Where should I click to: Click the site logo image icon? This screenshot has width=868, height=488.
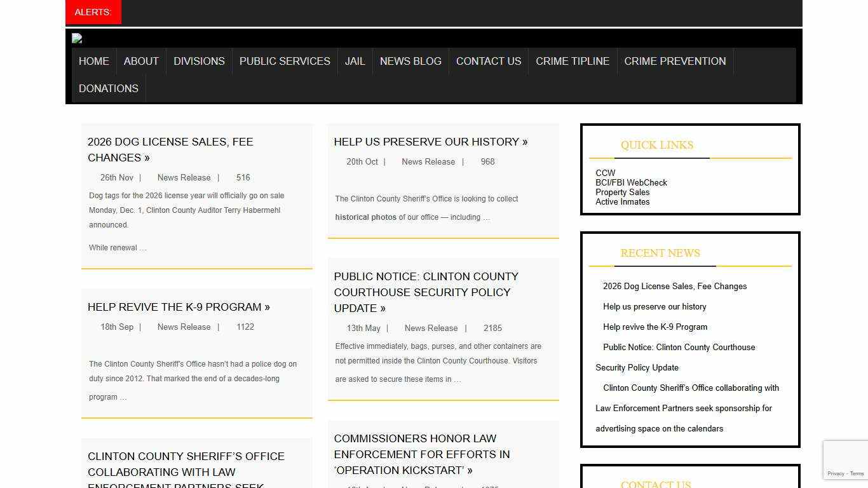coord(76,38)
